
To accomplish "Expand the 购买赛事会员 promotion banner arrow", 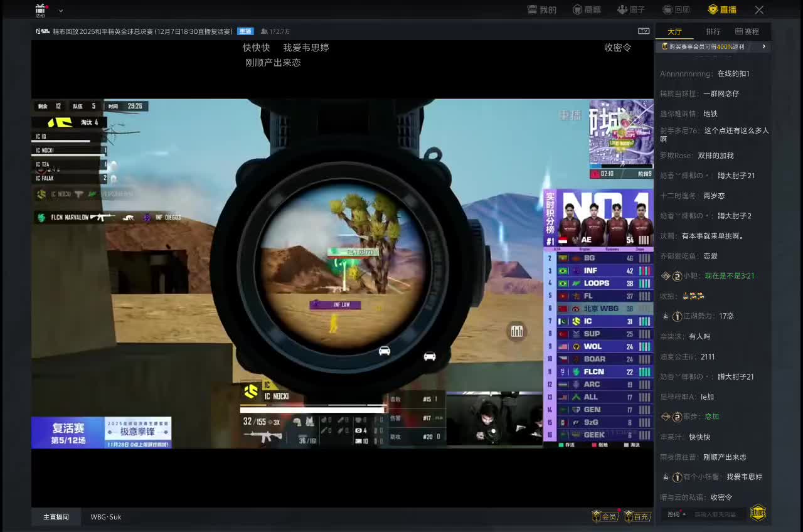I will (763, 46).
